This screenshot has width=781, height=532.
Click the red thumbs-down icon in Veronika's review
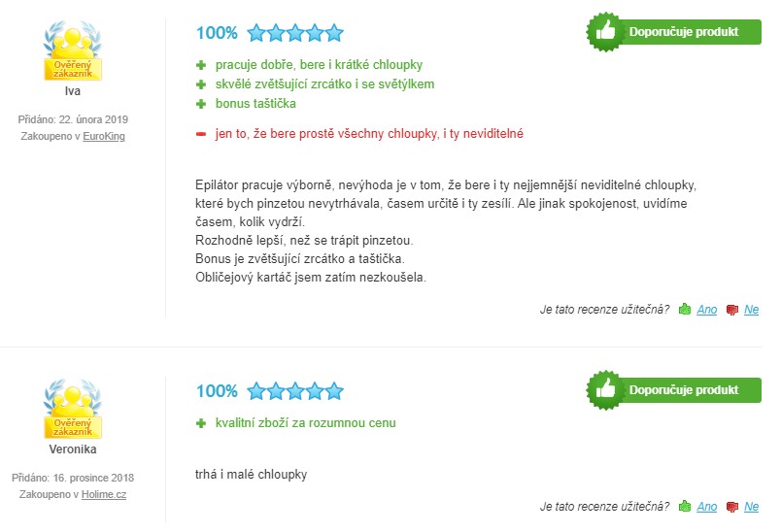[x=731, y=507]
